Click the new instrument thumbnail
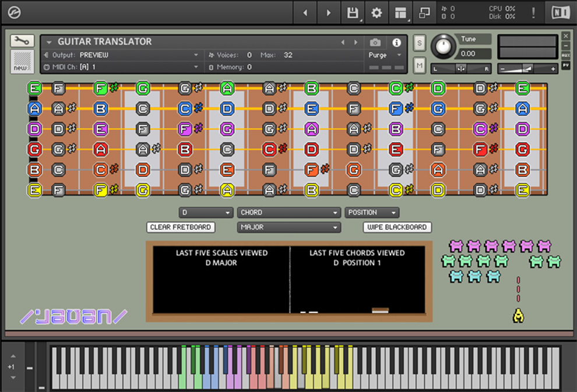The image size is (577, 392). pos(22,61)
